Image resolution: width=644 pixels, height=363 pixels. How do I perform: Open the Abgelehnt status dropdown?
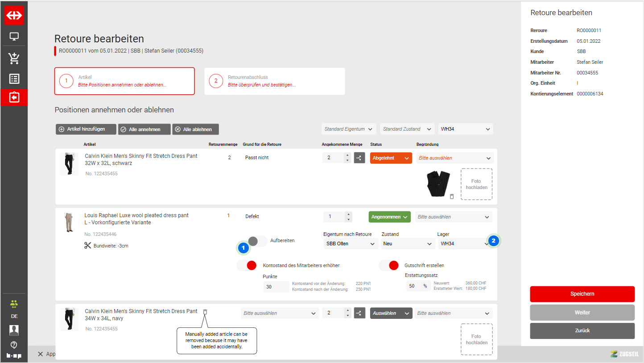click(x=391, y=158)
